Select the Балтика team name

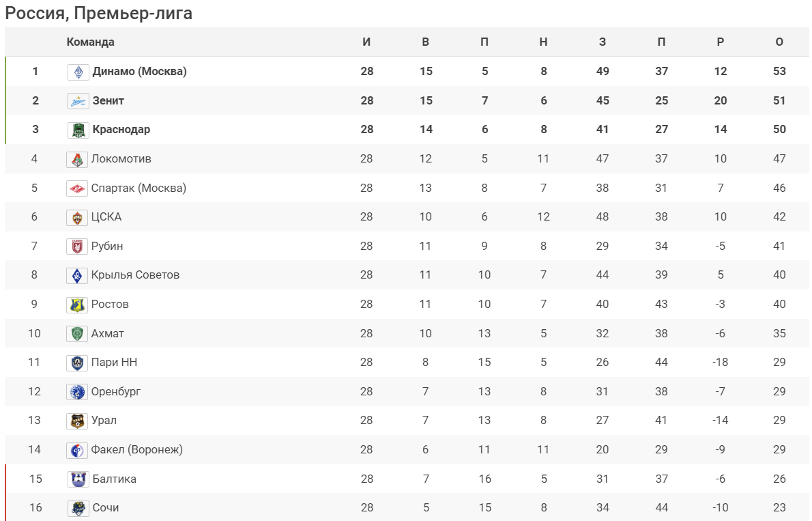coord(115,479)
